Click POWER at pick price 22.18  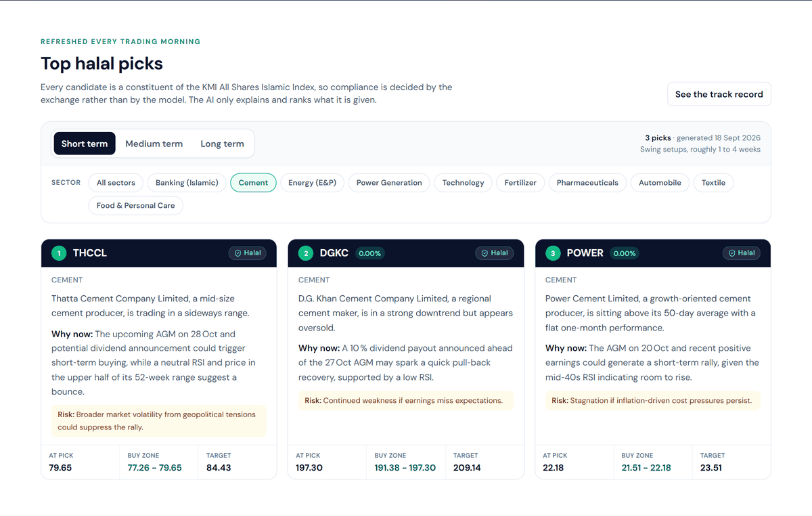[x=554, y=468]
